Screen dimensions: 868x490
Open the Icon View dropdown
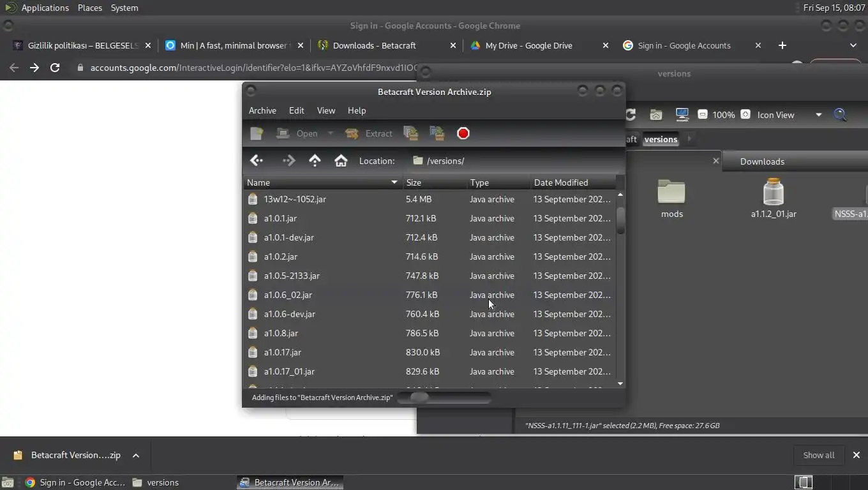pos(789,115)
